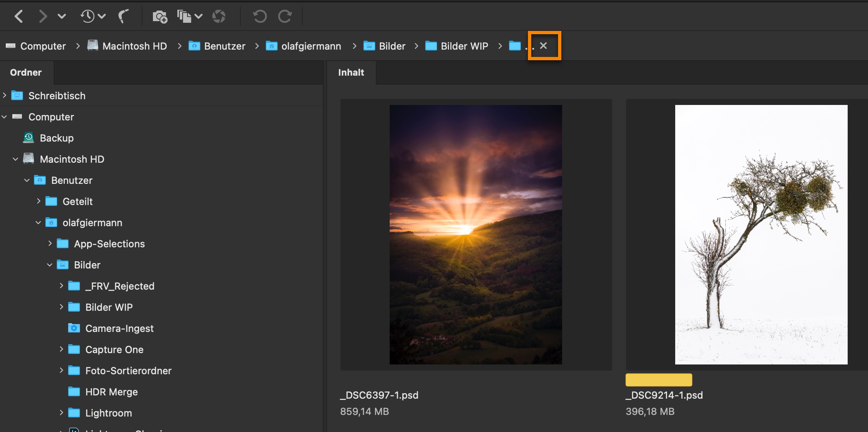The image size is (868, 432).
Task: Click the get photos from camera icon
Action: pyautogui.click(x=159, y=17)
